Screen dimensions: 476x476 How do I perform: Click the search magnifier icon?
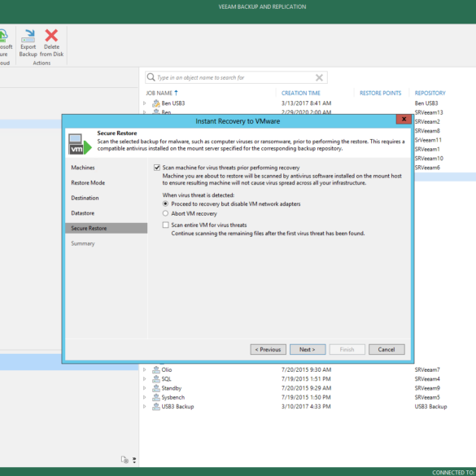pos(151,77)
